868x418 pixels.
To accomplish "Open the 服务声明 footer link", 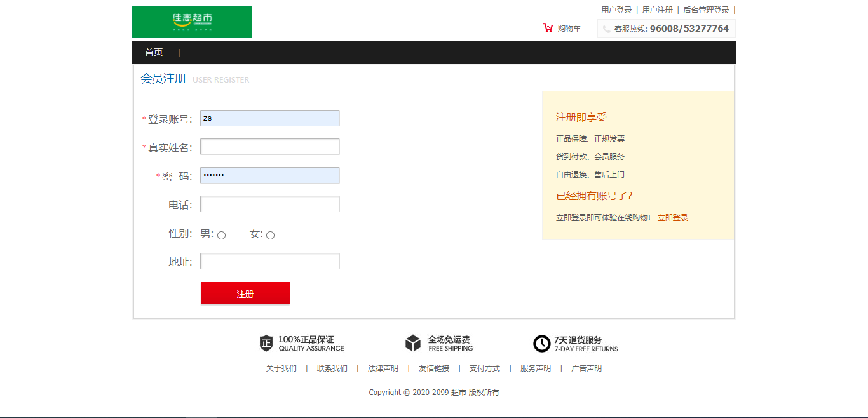I will coord(536,368).
